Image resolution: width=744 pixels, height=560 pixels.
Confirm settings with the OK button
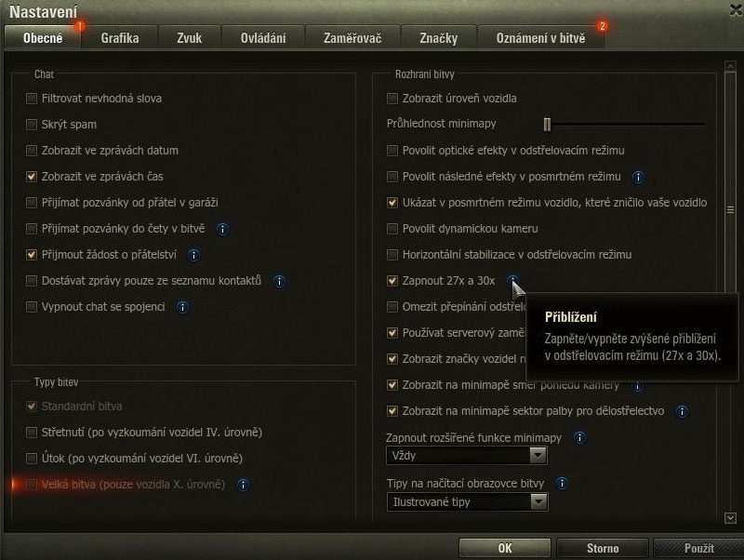click(505, 548)
